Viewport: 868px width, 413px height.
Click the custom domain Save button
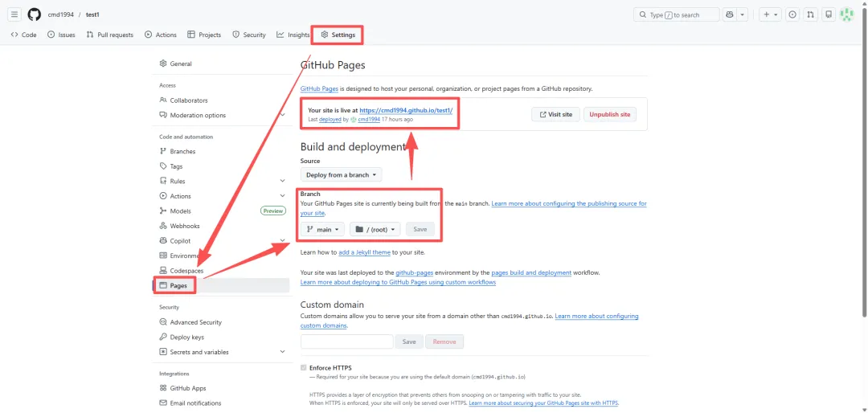[409, 341]
